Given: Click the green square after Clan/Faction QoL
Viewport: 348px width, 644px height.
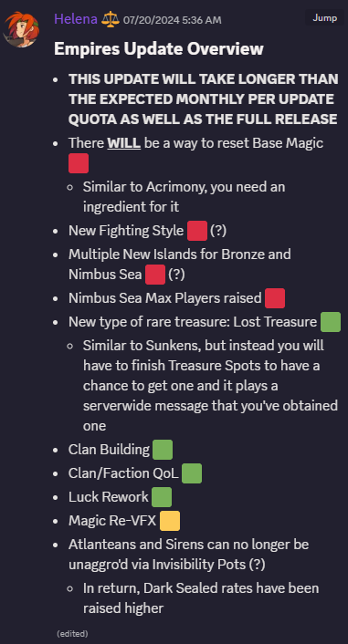Looking at the screenshot, I should coord(192,473).
